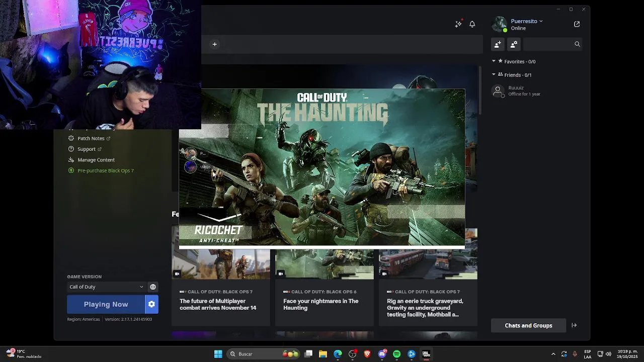Screen dimensions: 644x362
Task: Collapse the friends sidebar arrow icon
Action: tap(574, 325)
